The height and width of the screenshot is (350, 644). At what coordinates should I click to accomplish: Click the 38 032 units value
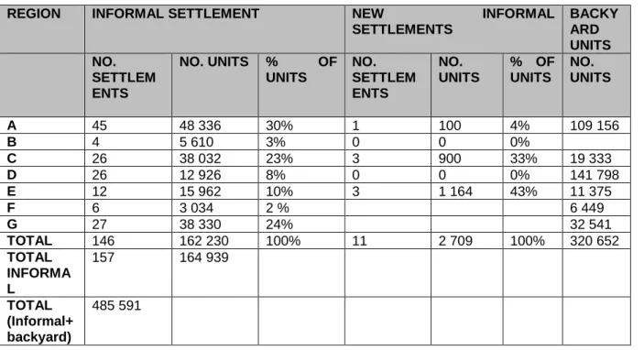coord(200,159)
